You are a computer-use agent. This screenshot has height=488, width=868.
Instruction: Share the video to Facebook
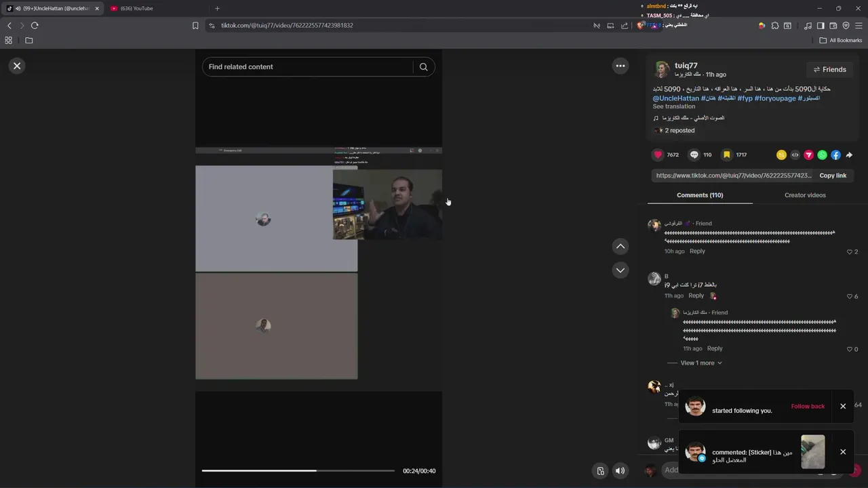(835, 155)
